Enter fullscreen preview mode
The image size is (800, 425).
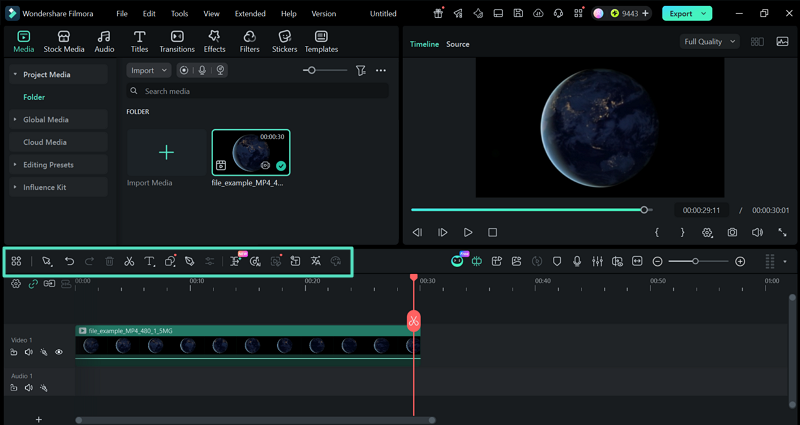coord(782,233)
